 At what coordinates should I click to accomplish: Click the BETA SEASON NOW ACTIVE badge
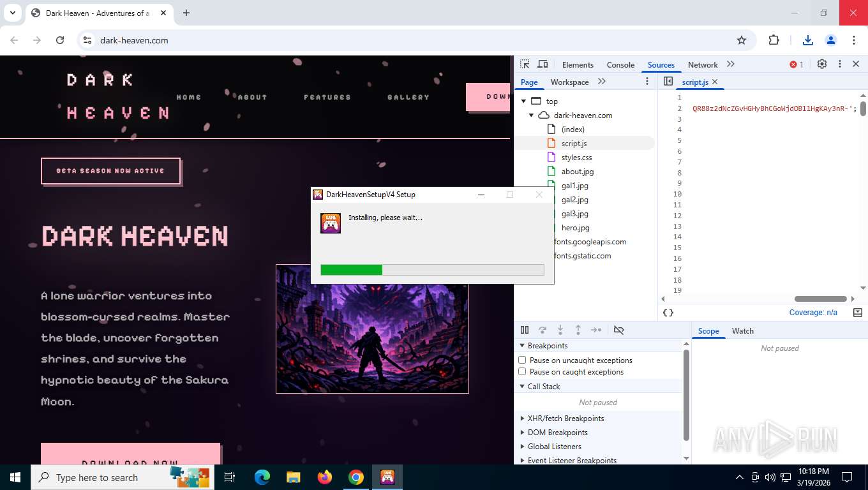(110, 171)
